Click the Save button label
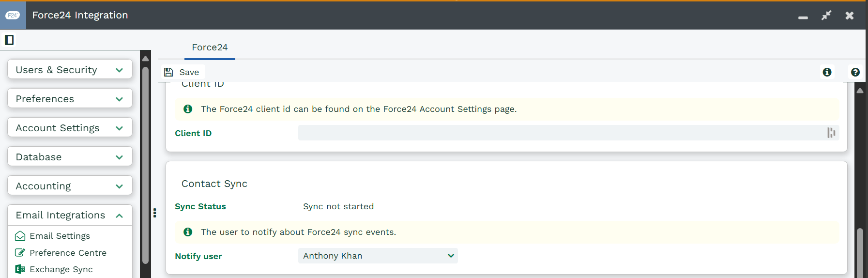Screen dimensions: 868x278 (189, 72)
